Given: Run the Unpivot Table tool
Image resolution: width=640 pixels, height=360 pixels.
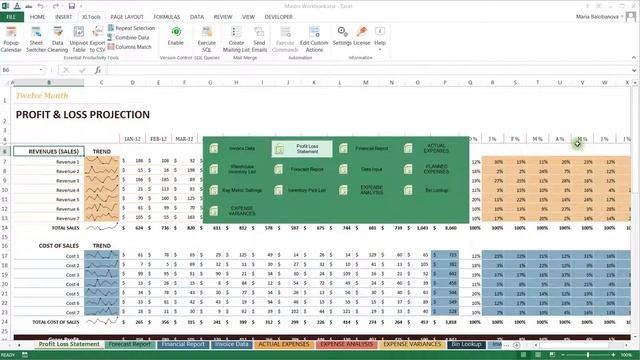Looking at the screenshot, I should tap(79, 39).
